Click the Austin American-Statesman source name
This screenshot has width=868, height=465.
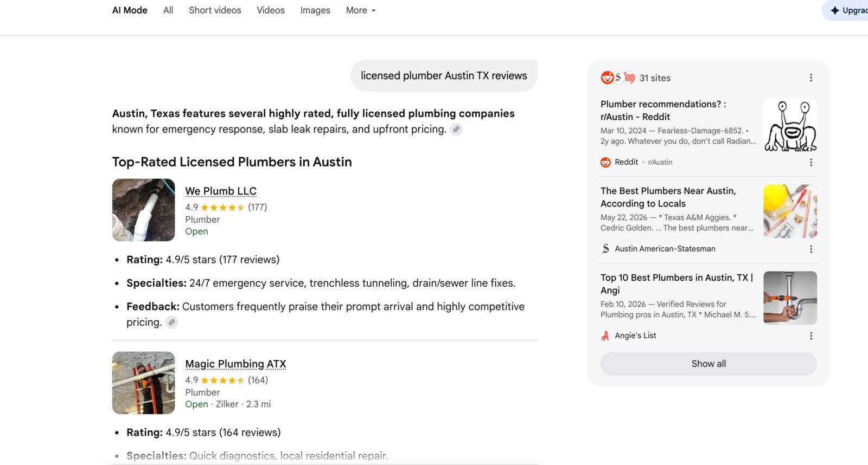[x=665, y=249]
